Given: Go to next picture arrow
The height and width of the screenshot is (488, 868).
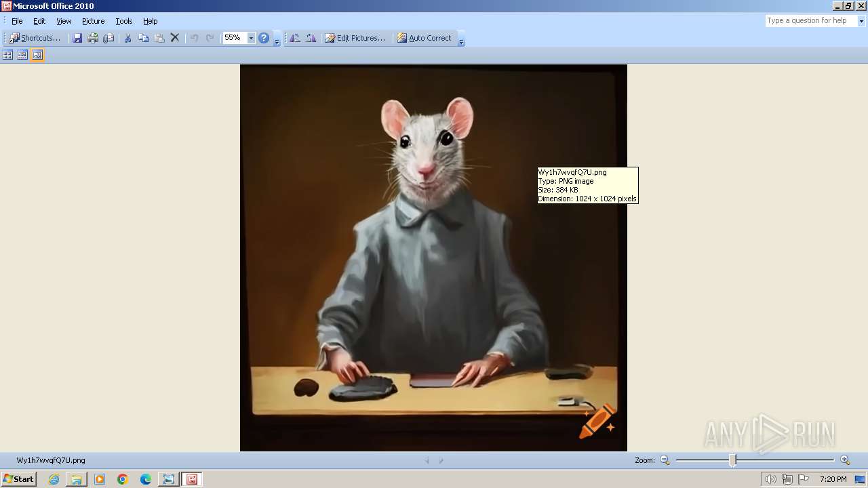Looking at the screenshot, I should pyautogui.click(x=441, y=460).
